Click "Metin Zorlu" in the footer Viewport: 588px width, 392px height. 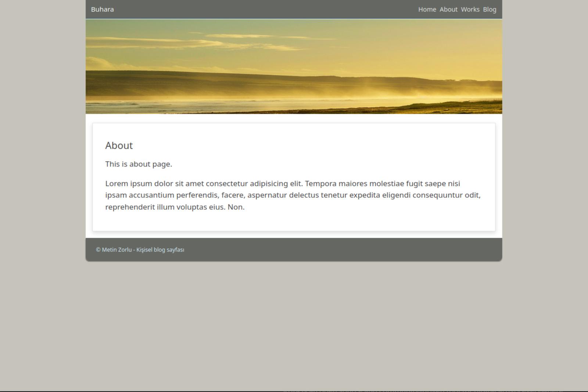tap(116, 250)
